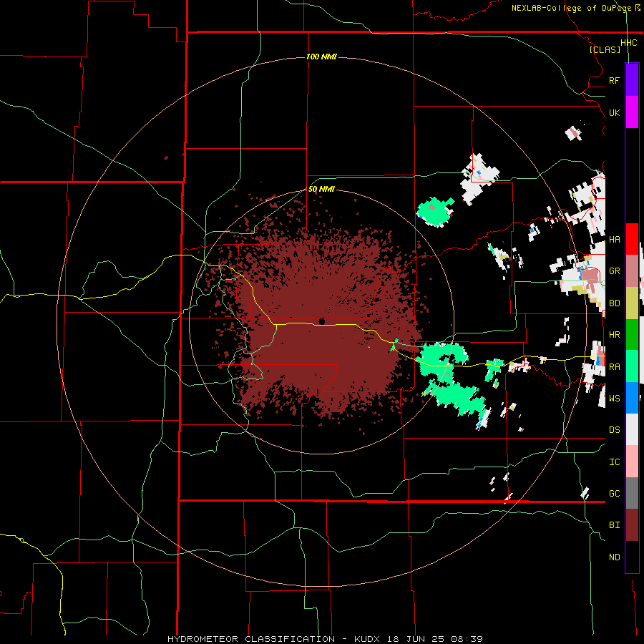Click the GC gray legend swatch
Viewport: 644px width, 644px height.
click(x=632, y=493)
